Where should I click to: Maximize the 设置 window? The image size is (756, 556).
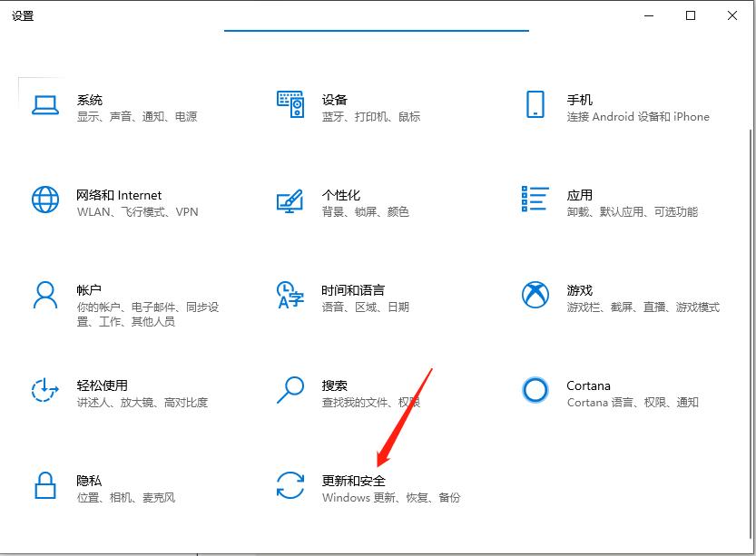click(x=691, y=15)
